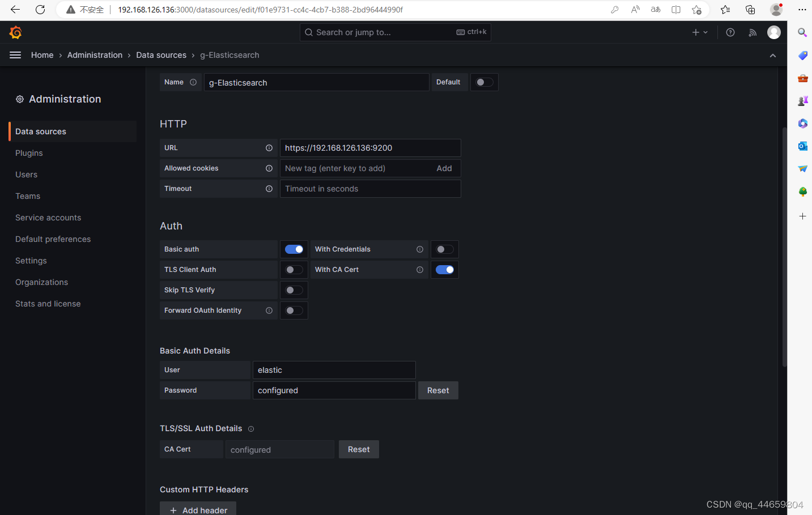Viewport: 812px width, 515px height.
Task: Open Organizations in sidebar
Action: click(x=41, y=282)
